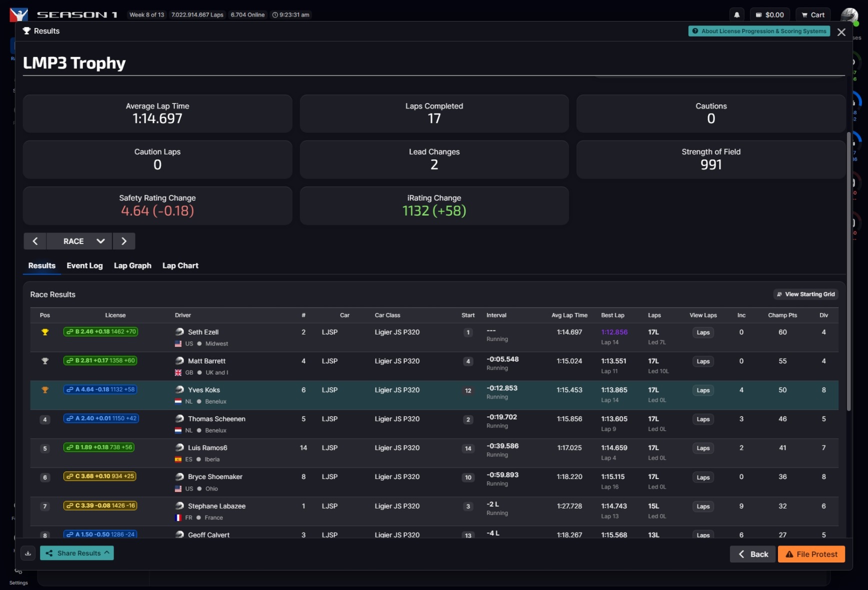Click View Starting Grid
Viewport: 868px width, 590px height.
pyautogui.click(x=805, y=294)
